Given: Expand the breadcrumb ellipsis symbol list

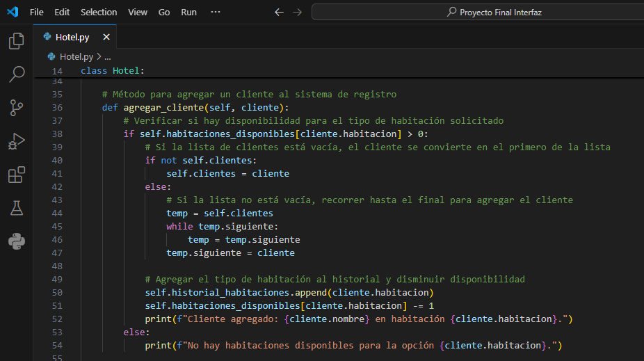Looking at the screenshot, I should (x=108, y=56).
